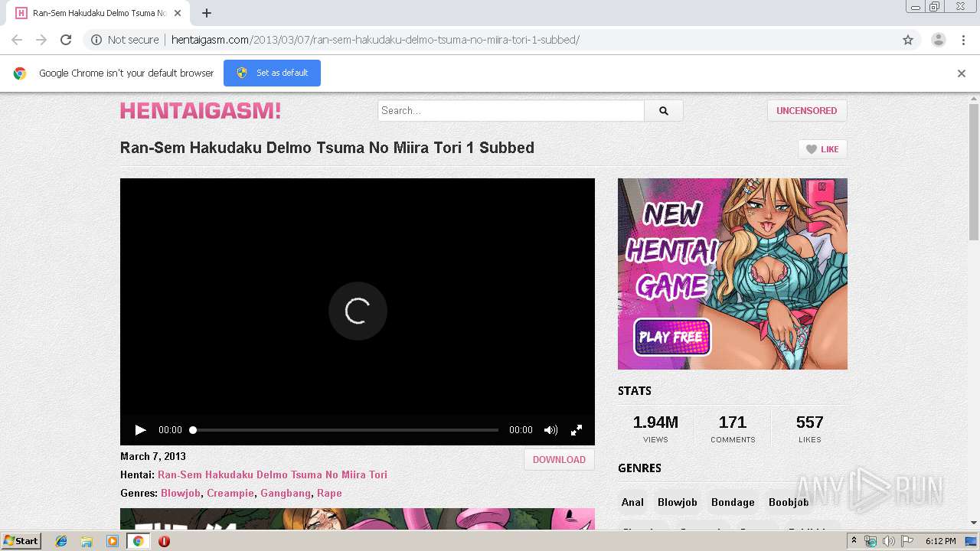Focus the site search field
This screenshot has width=980, height=551.
(x=511, y=110)
